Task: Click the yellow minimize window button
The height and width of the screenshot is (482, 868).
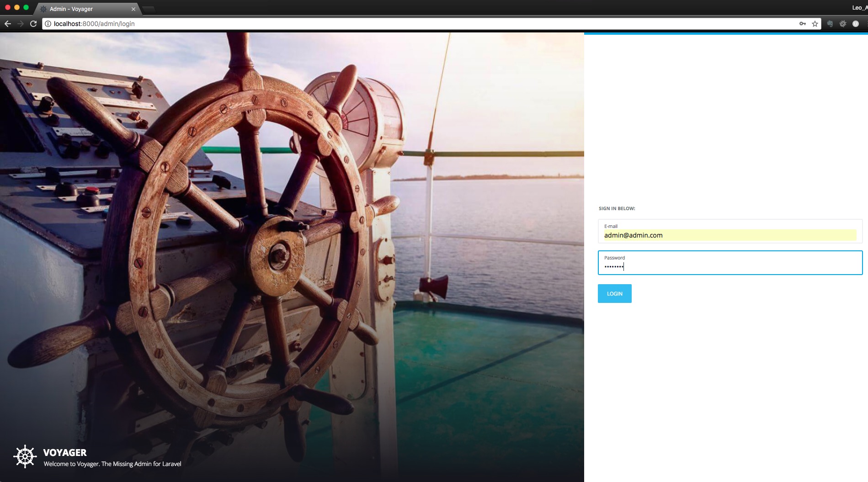Action: point(17,7)
